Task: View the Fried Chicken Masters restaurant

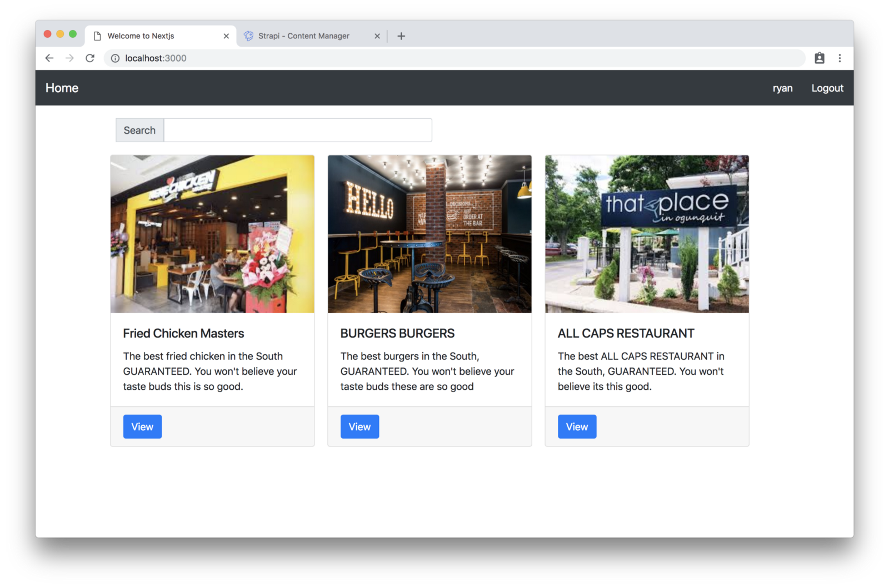Action: (142, 426)
